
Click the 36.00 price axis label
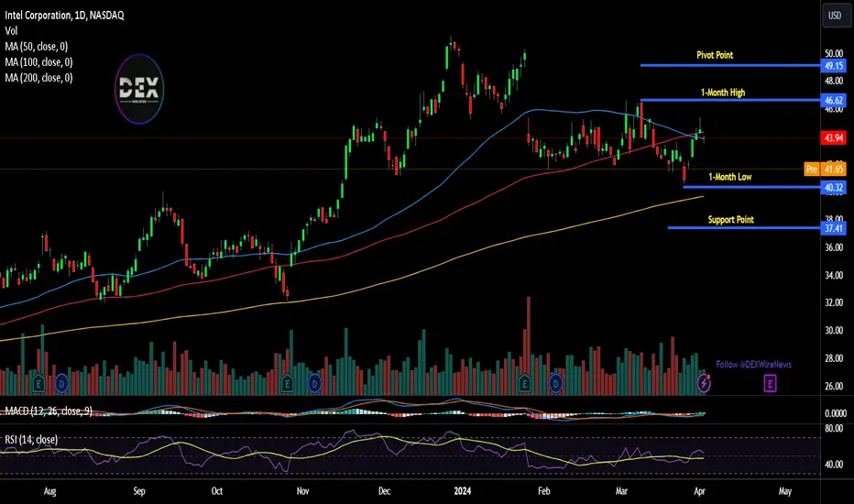834,247
